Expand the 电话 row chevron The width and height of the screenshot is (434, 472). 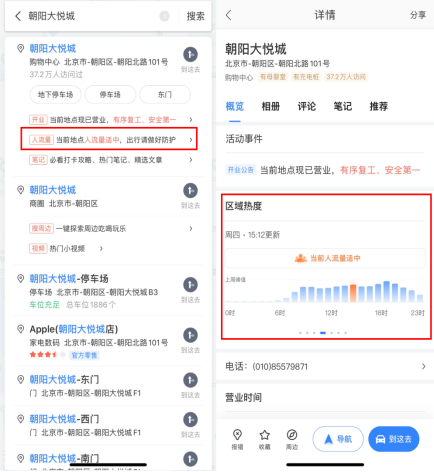click(x=423, y=367)
